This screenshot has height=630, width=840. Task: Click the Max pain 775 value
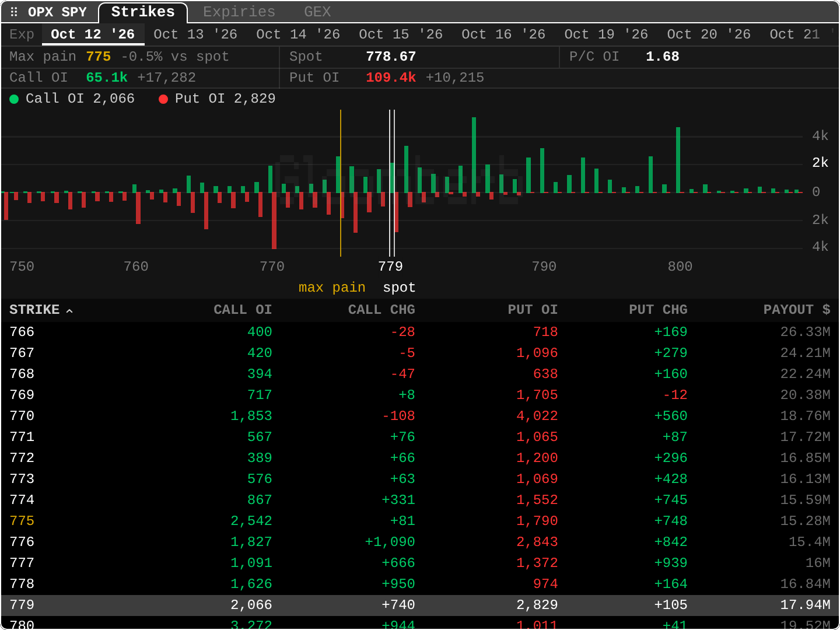coord(98,57)
